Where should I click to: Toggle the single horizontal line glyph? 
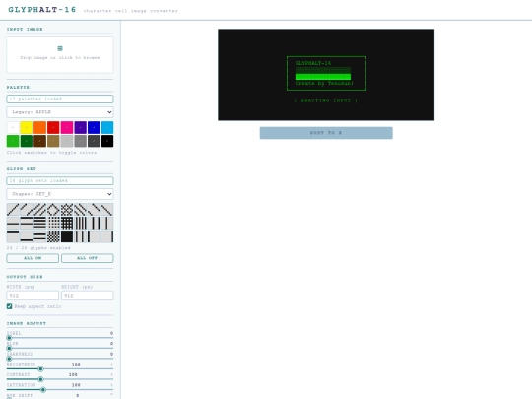click(13, 223)
